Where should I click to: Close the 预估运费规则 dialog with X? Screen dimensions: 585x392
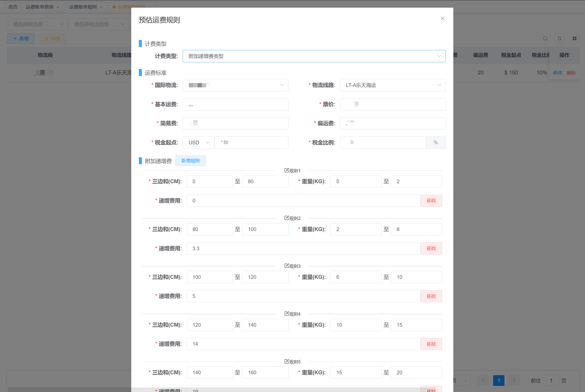pyautogui.click(x=442, y=19)
